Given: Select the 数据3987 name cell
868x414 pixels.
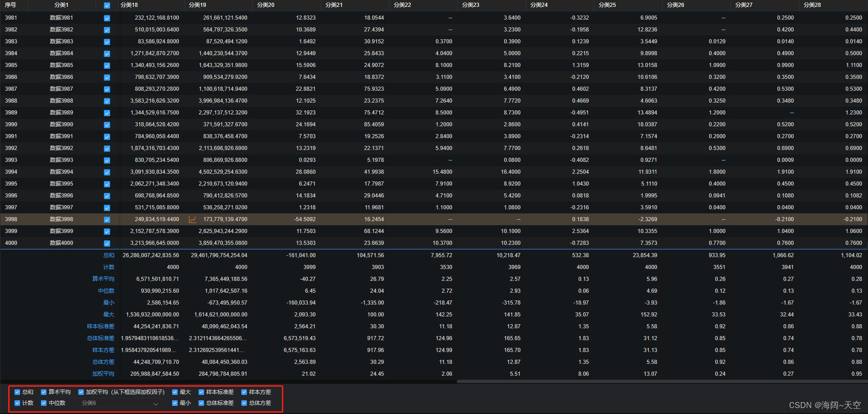Looking at the screenshot, I should [61, 89].
